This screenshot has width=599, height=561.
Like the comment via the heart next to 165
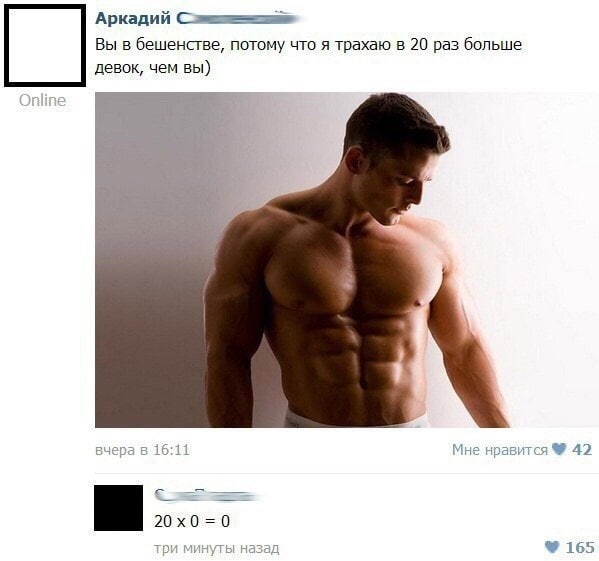551,546
